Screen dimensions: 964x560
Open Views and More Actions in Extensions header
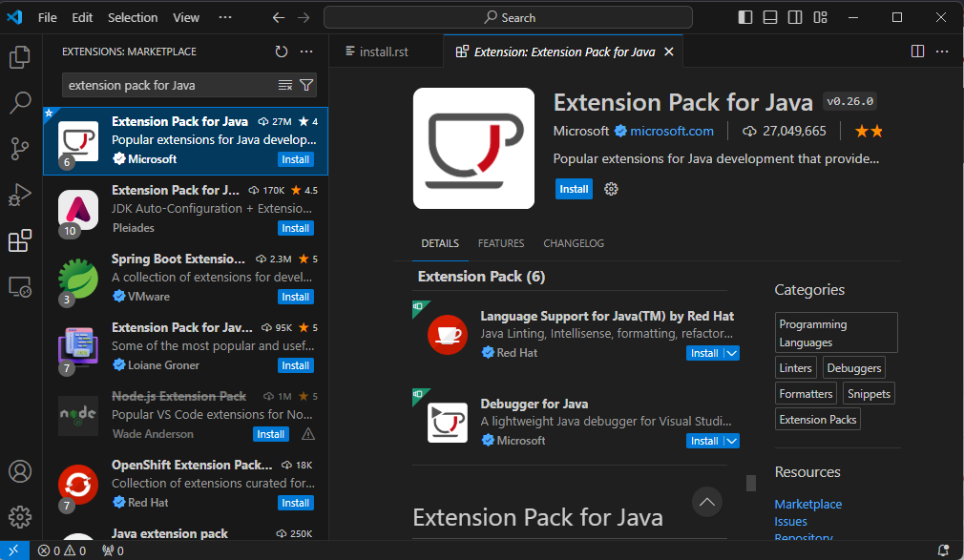[306, 52]
